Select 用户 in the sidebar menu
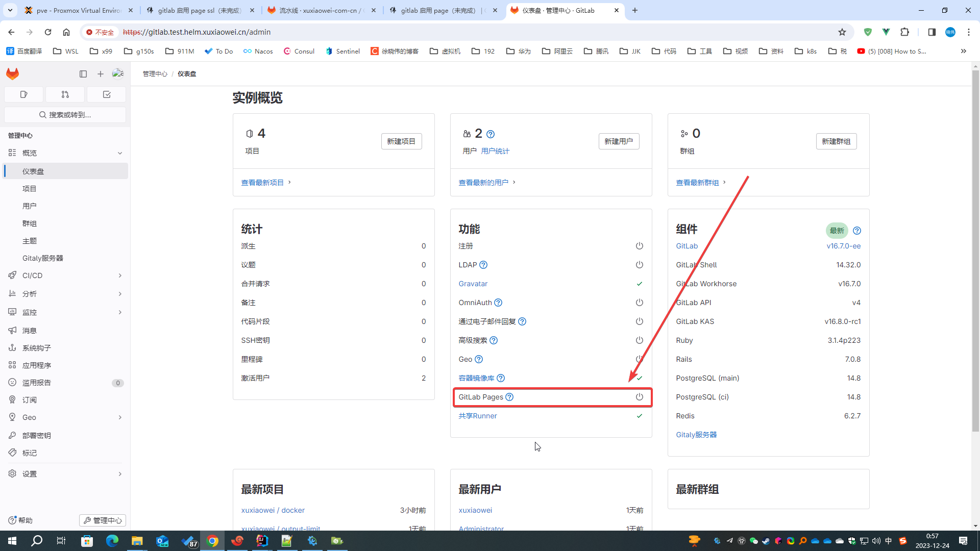The image size is (980, 551). coord(30,206)
